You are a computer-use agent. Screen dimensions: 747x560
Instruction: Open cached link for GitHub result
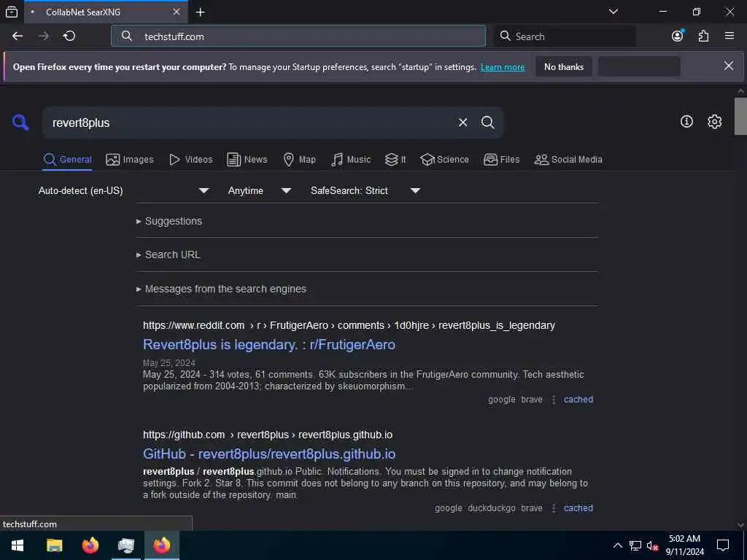pos(578,508)
